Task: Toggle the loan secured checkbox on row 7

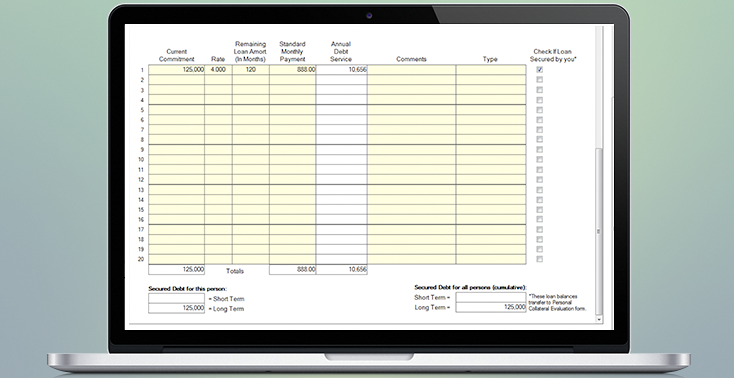Action: coord(540,130)
